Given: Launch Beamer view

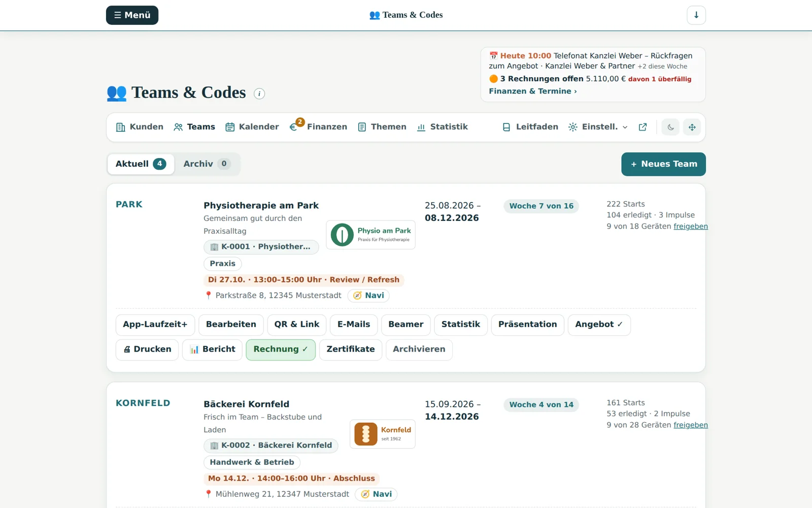Looking at the screenshot, I should pyautogui.click(x=406, y=325).
